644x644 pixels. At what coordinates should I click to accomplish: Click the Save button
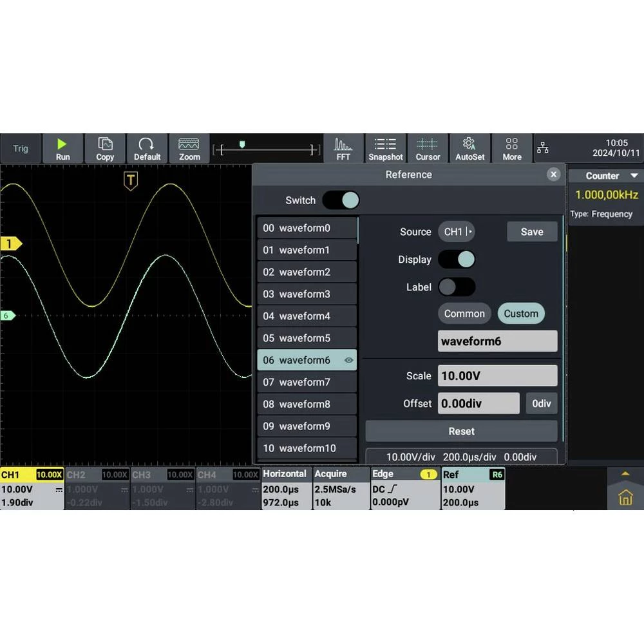pos(532,232)
